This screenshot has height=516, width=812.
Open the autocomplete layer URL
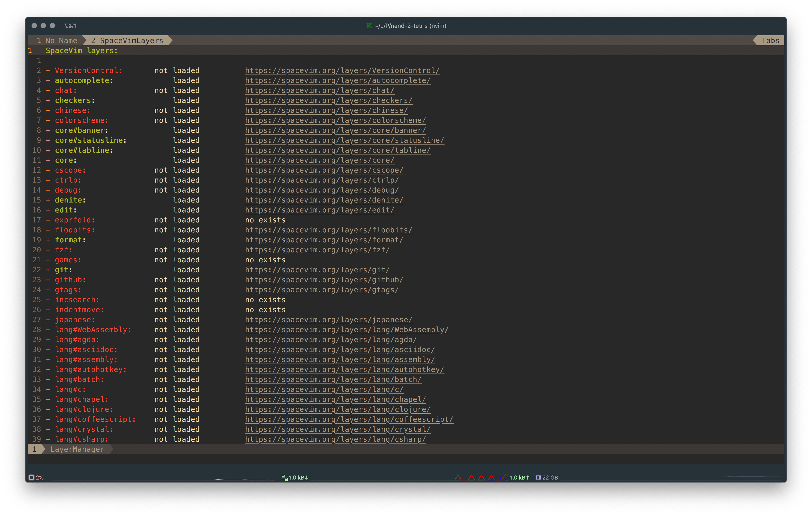tap(338, 80)
